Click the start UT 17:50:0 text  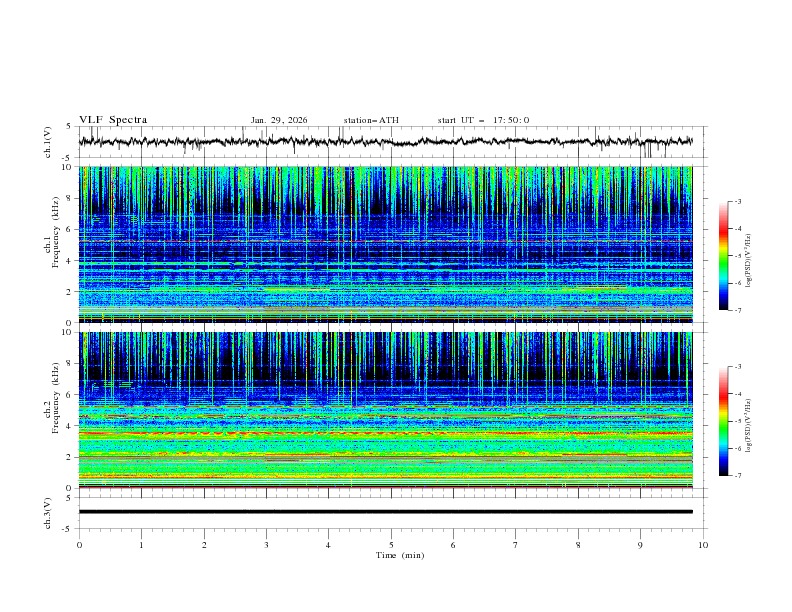coord(483,120)
